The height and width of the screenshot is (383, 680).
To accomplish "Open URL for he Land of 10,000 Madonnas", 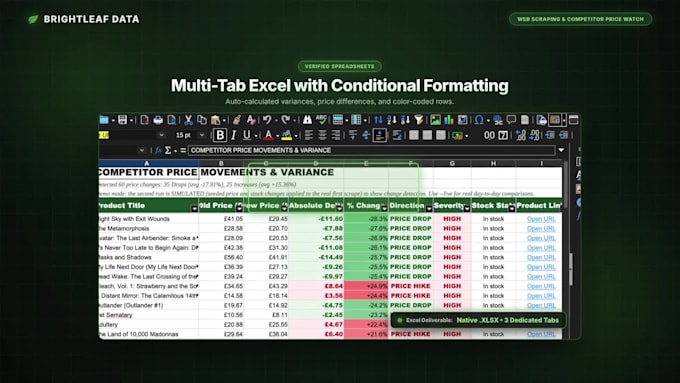I will coord(541,334).
